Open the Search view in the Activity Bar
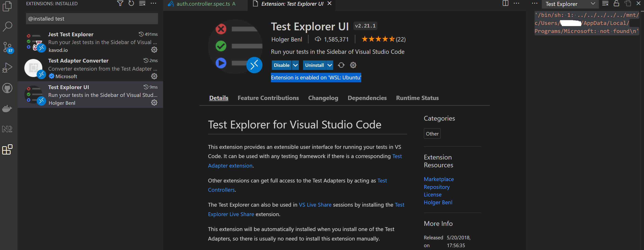The width and height of the screenshot is (644, 250). [x=8, y=26]
